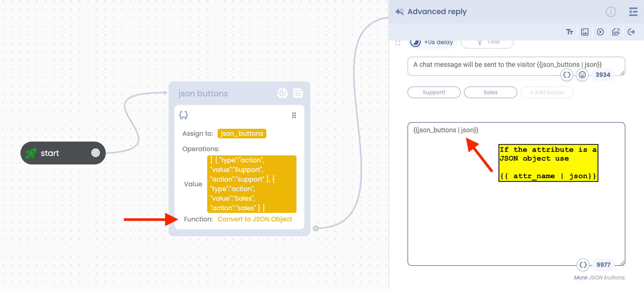
Task: Click the brain icon on json buttons node
Action: click(x=283, y=93)
